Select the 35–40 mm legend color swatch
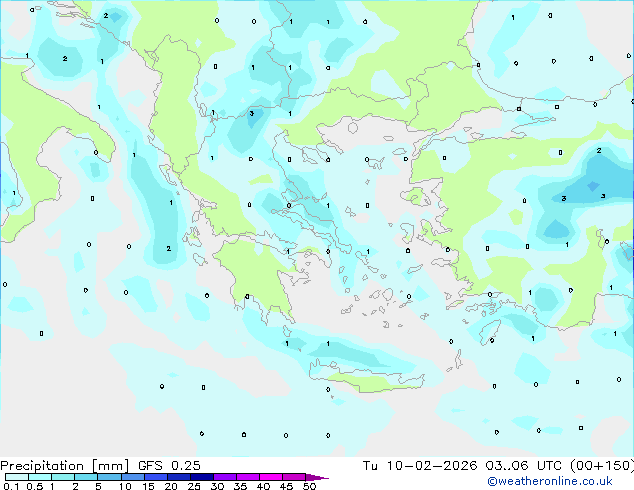The image size is (634, 490). click(247, 477)
